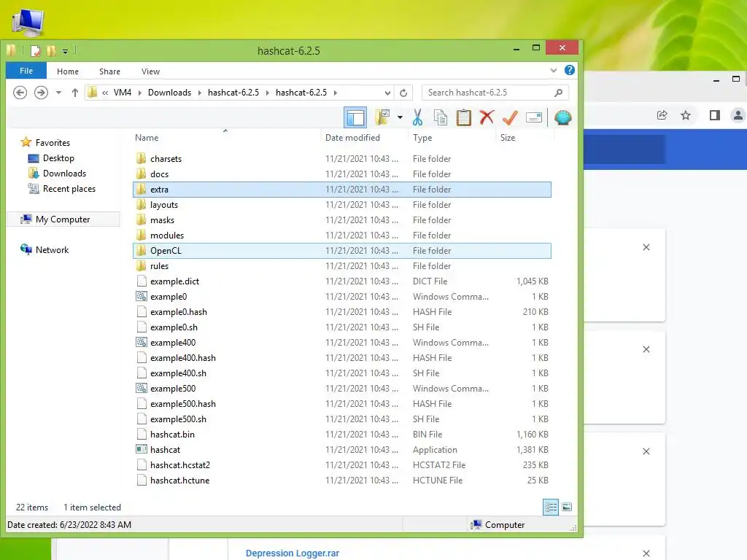Image resolution: width=747 pixels, height=560 pixels.
Task: Open recent locations dropdown arrow
Action: point(58,93)
